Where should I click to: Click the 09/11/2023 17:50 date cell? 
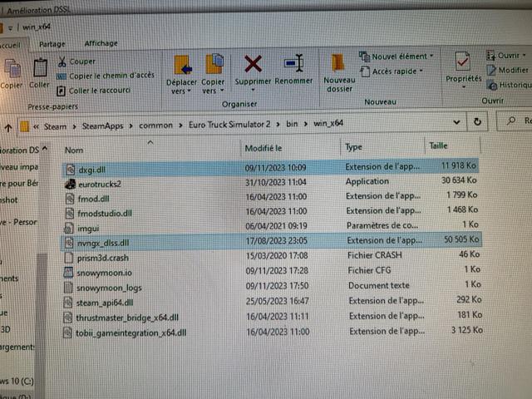277,286
